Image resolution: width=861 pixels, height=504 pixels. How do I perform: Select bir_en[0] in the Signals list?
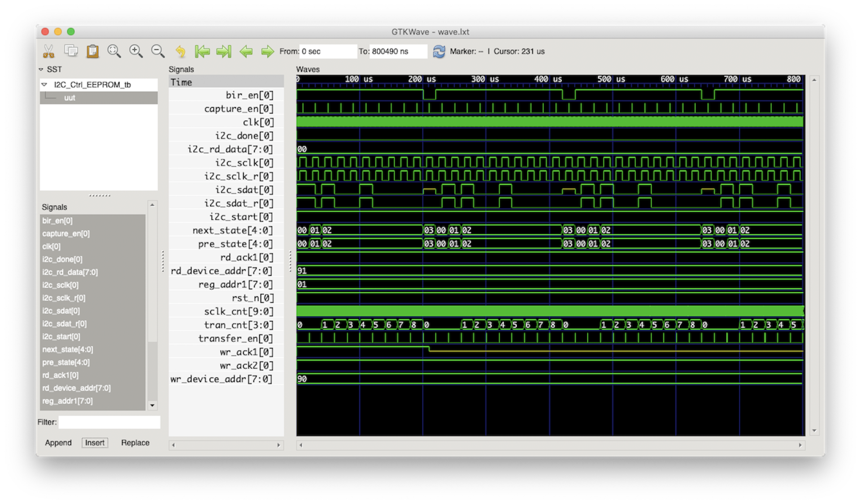(x=57, y=221)
